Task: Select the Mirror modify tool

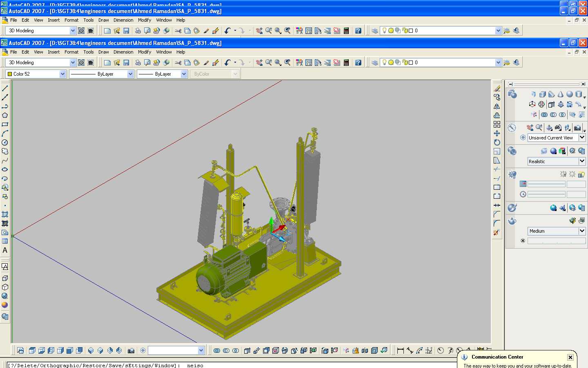Action: coord(497,106)
